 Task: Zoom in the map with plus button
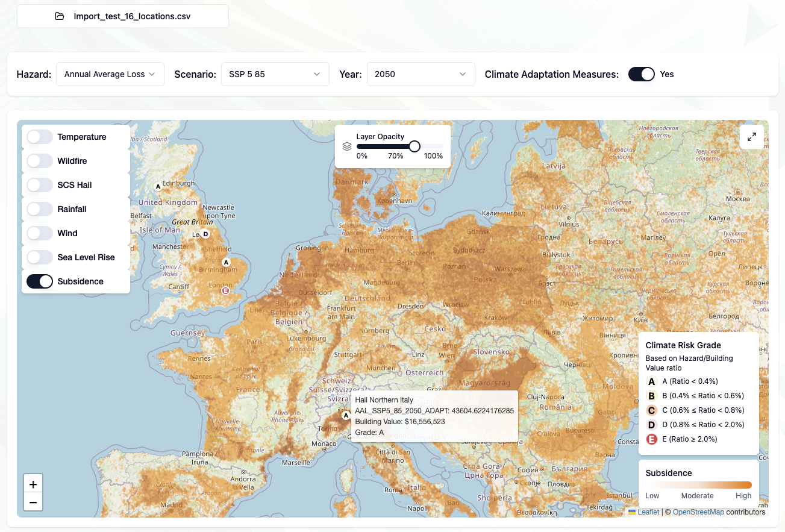[33, 484]
